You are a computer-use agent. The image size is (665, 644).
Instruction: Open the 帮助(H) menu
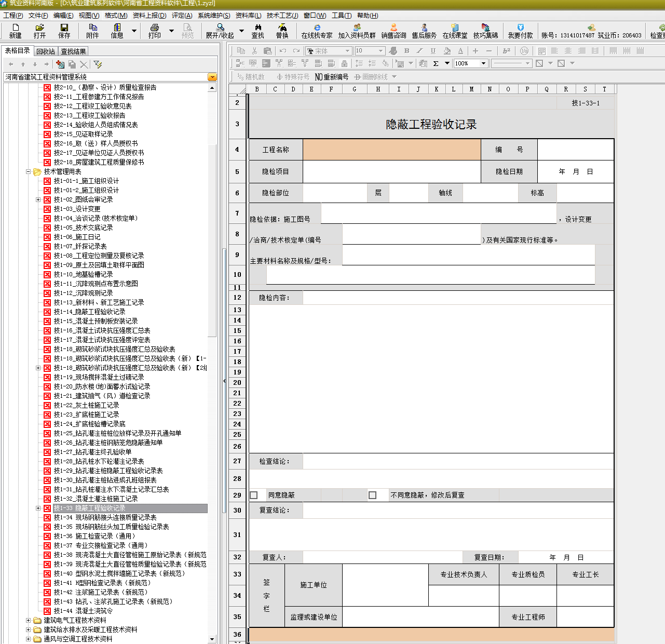pyautogui.click(x=368, y=15)
